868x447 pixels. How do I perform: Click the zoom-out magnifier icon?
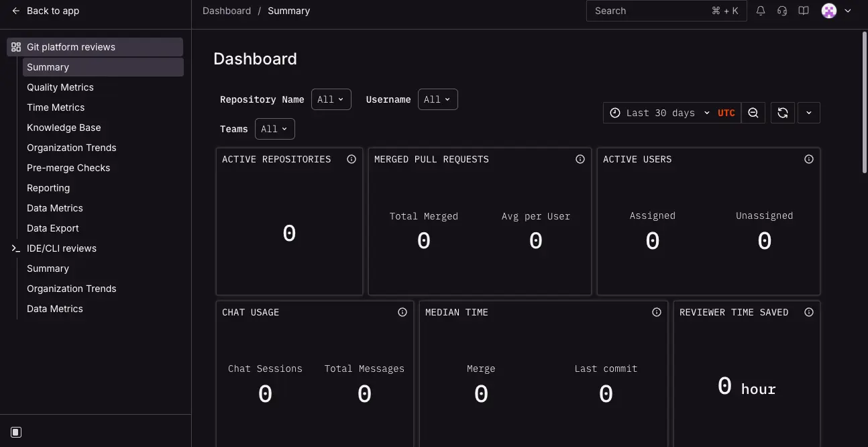(753, 113)
